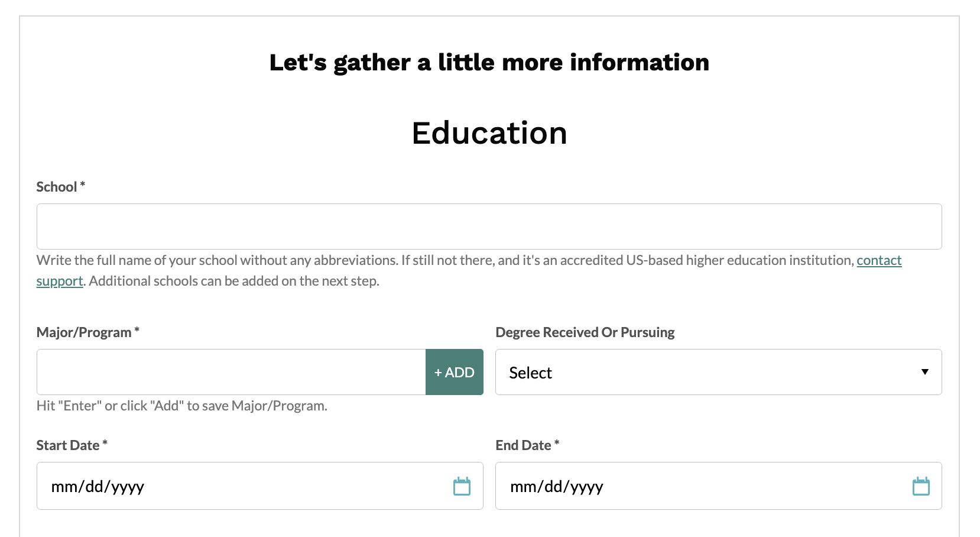Click the calendar icon beside Start Date

click(463, 486)
